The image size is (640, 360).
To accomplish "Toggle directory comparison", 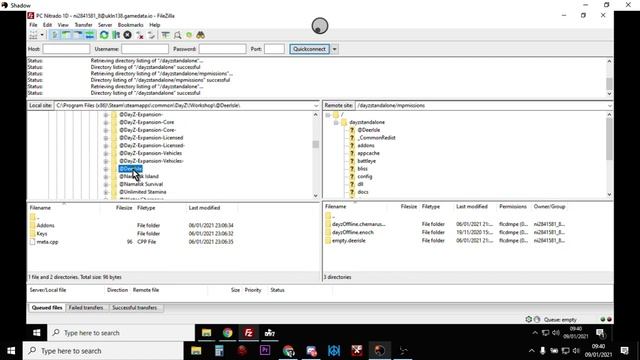I will [x=177, y=35].
